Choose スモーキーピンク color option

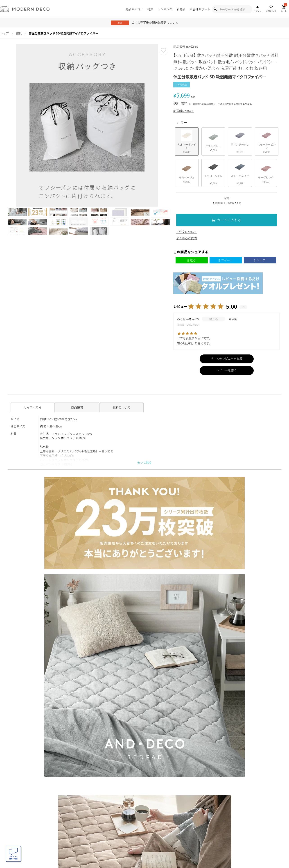click(x=266, y=142)
